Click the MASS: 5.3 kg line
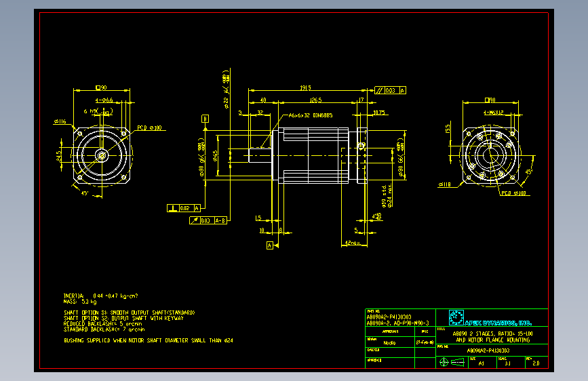 (x=80, y=302)
